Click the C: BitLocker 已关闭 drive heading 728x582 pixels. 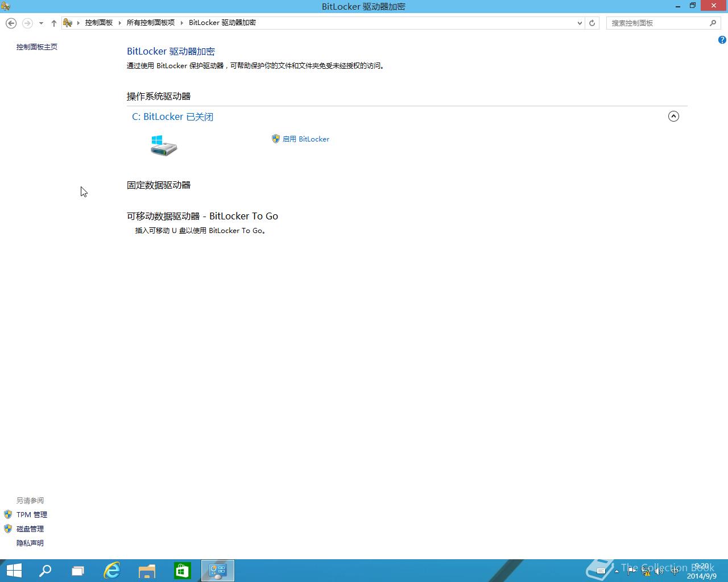(172, 117)
